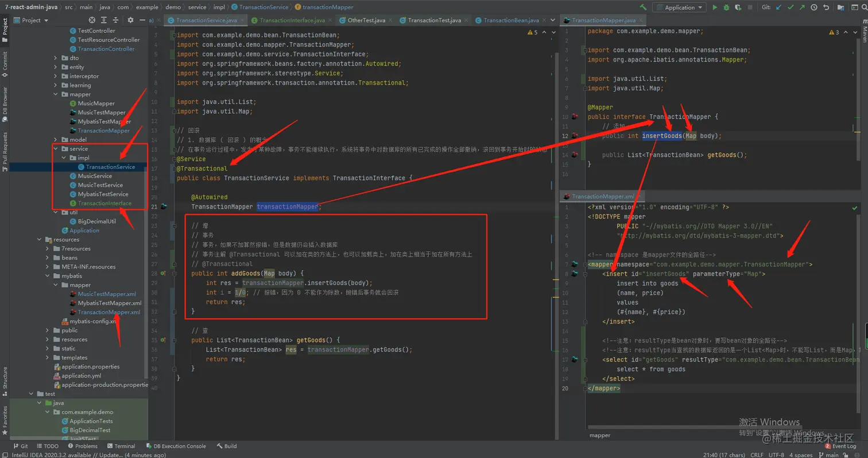Update project via Git blue arrow
The image size is (868, 458).
click(x=779, y=7)
